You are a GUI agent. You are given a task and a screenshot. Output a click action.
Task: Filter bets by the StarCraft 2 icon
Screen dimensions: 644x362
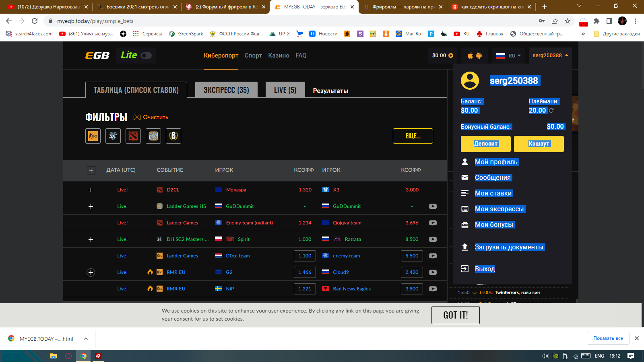113,136
